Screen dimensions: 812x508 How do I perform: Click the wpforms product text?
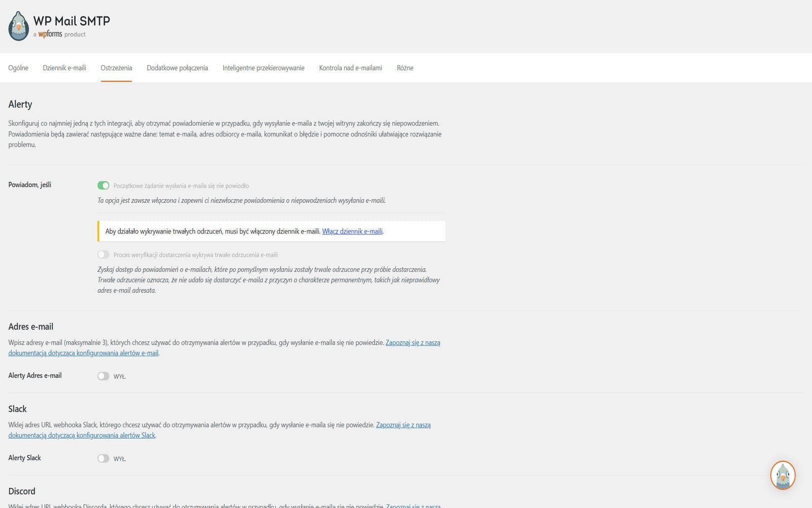pos(59,34)
